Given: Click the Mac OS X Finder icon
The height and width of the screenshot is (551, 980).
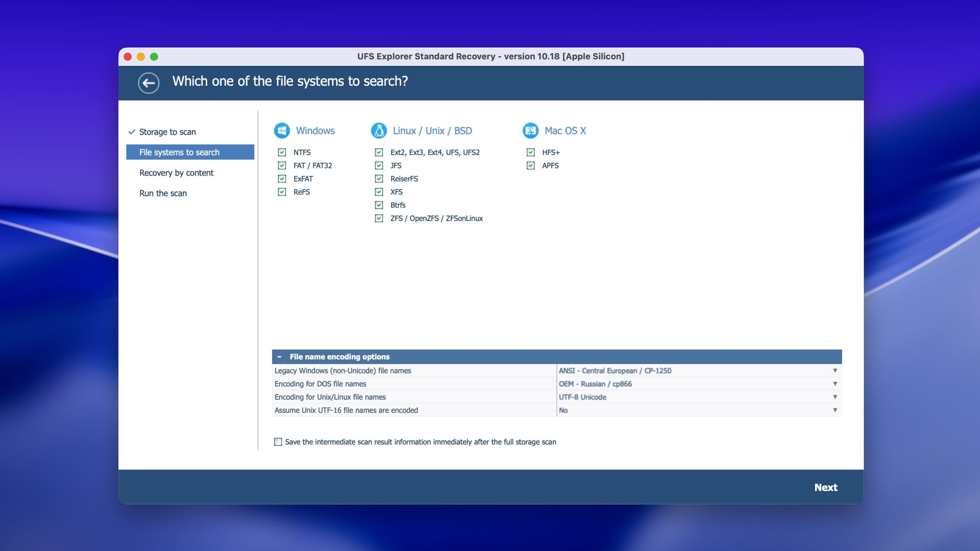Looking at the screenshot, I should coord(531,131).
